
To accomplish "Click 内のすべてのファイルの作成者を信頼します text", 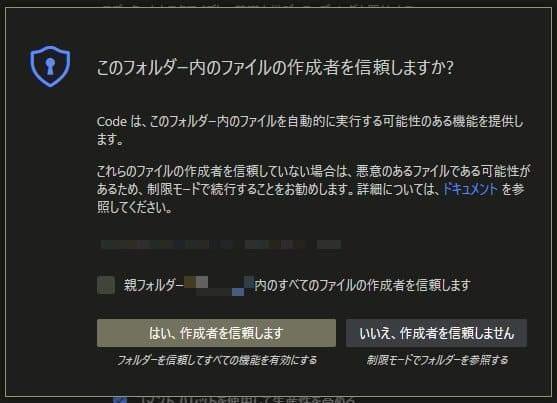I will (x=363, y=285).
